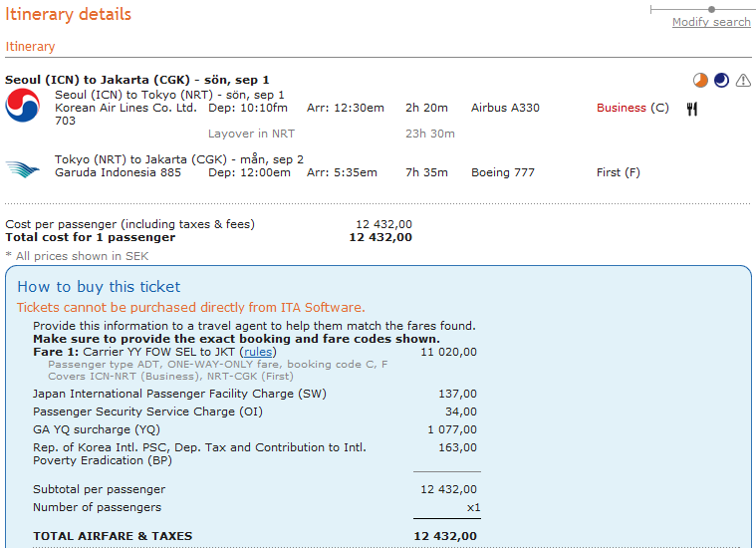Open the fare rules link

point(259,352)
